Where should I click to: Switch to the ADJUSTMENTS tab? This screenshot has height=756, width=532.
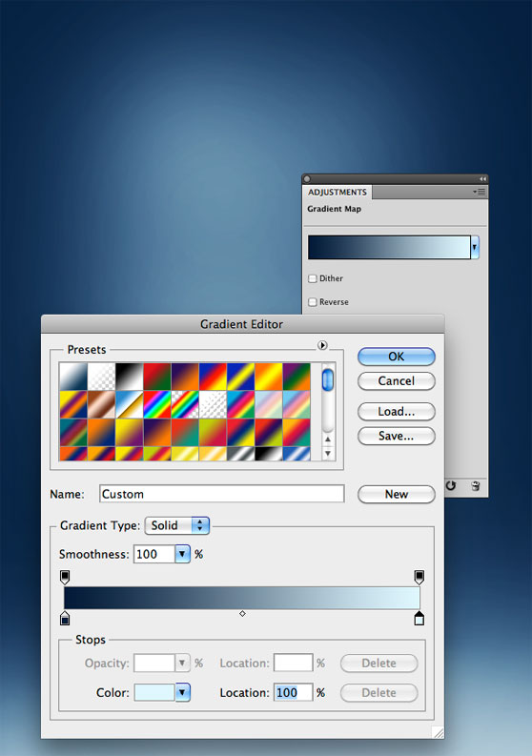pos(338,192)
